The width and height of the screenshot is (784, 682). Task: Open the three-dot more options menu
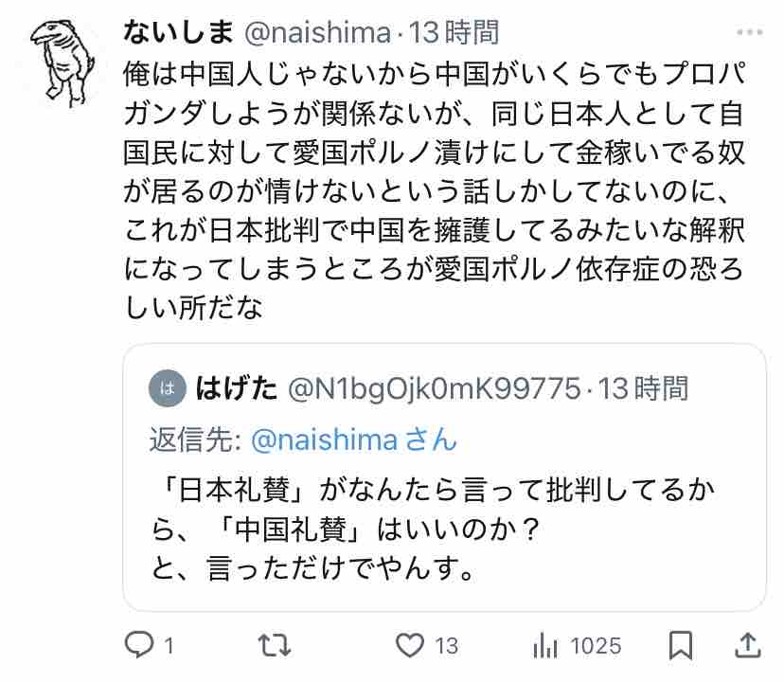(x=750, y=32)
